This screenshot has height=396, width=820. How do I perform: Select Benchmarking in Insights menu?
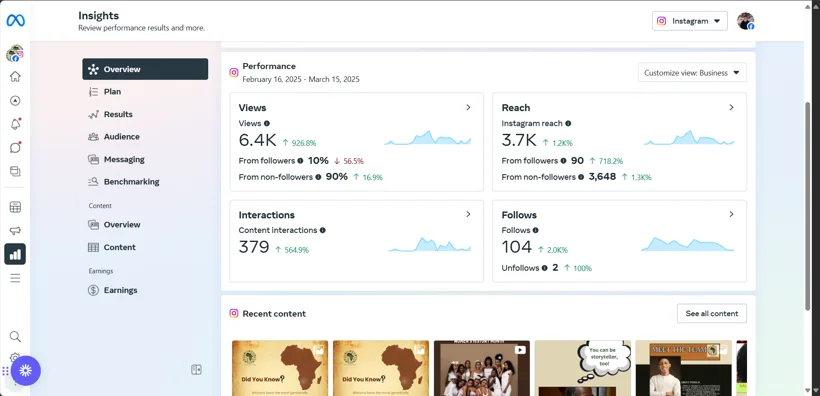click(x=145, y=182)
